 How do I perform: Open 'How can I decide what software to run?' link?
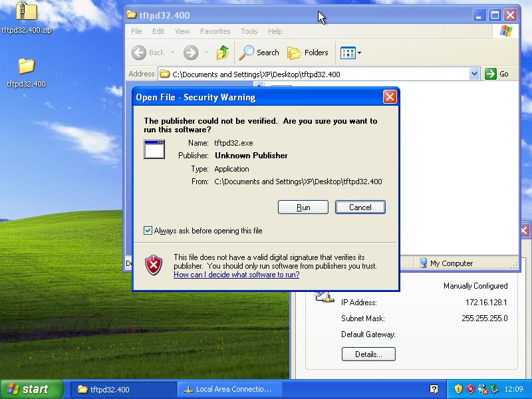(236, 275)
